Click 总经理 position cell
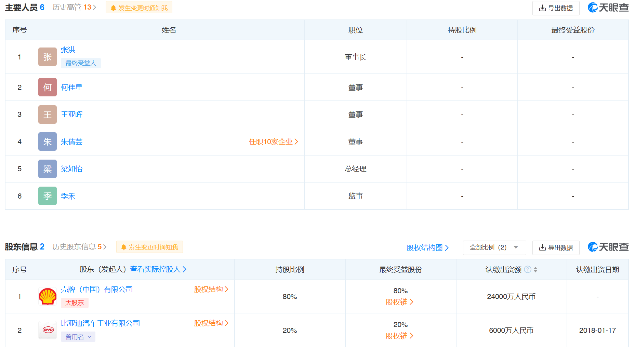The height and width of the screenshot is (364, 635). click(355, 168)
